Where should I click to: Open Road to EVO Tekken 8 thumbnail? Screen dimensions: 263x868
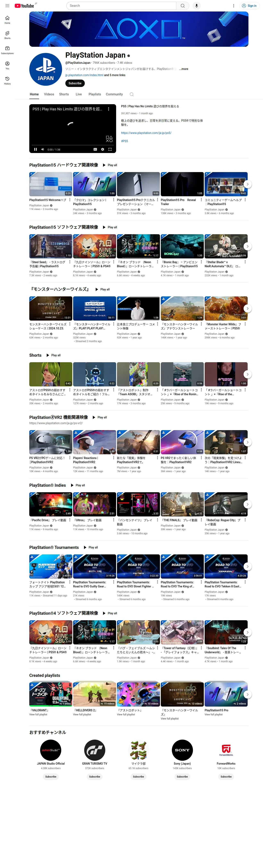pyautogui.click(x=226, y=566)
